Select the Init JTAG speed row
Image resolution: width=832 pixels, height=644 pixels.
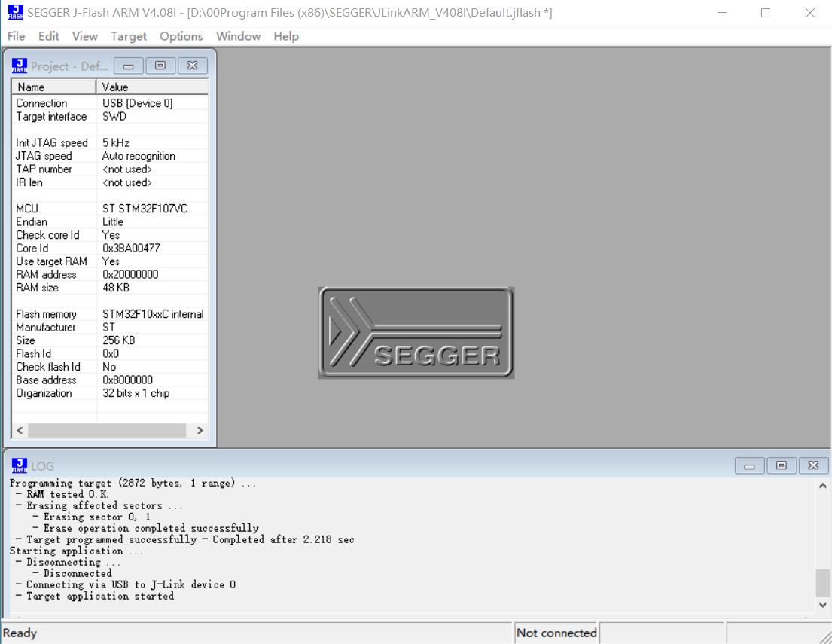pyautogui.click(x=110, y=143)
